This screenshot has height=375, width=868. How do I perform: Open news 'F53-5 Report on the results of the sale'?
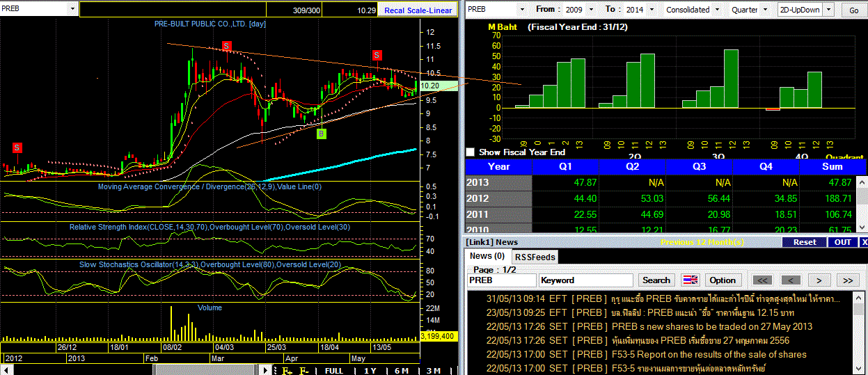point(646,354)
